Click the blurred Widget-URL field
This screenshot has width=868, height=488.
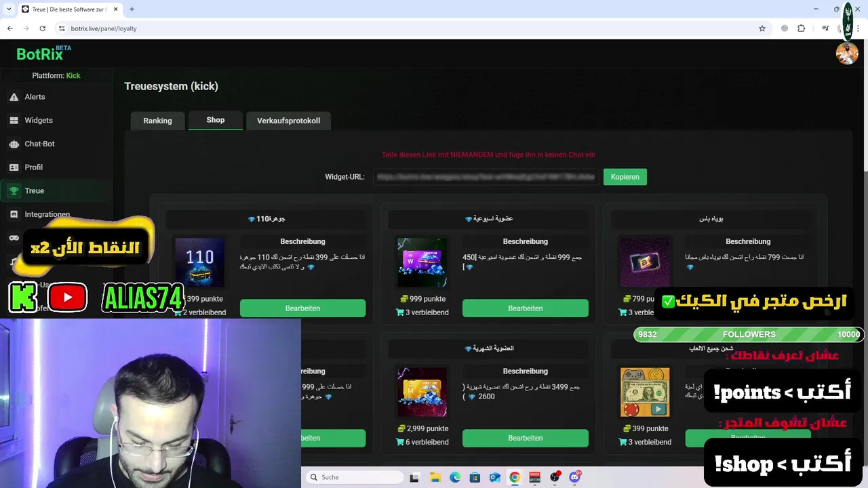click(486, 177)
